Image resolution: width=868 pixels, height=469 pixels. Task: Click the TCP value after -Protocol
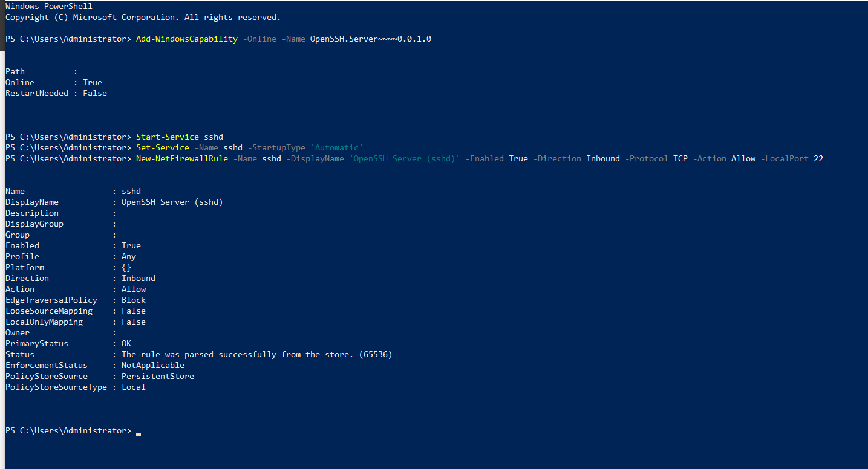coord(680,159)
